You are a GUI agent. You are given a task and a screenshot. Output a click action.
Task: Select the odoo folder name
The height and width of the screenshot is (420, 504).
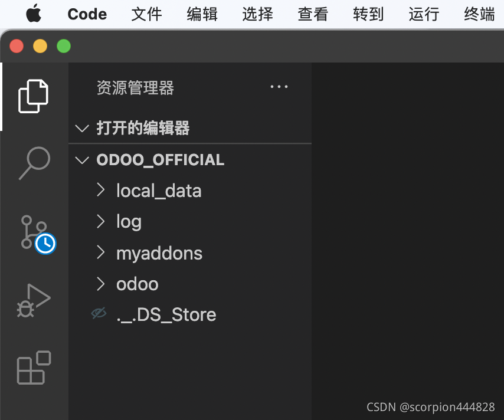[138, 284]
